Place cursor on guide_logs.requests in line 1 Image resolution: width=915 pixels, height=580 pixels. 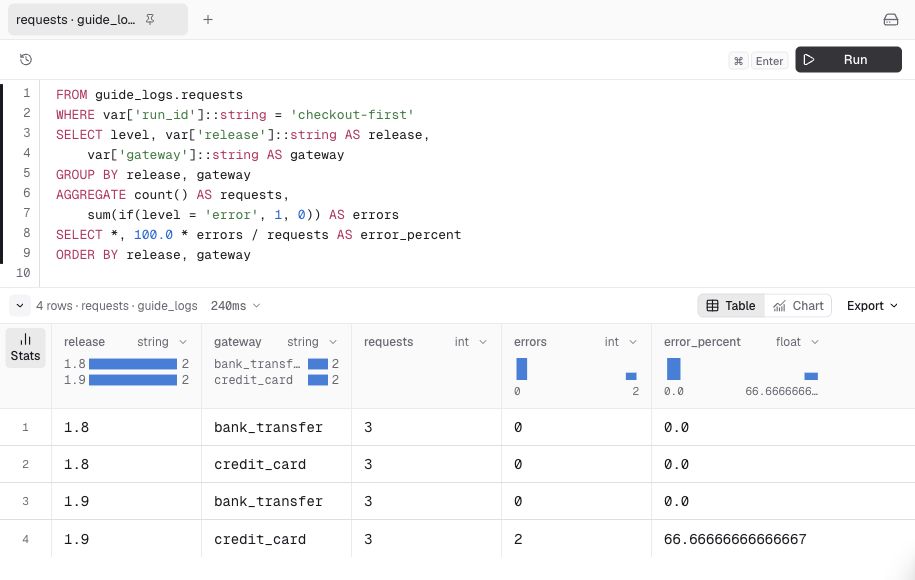click(x=169, y=95)
